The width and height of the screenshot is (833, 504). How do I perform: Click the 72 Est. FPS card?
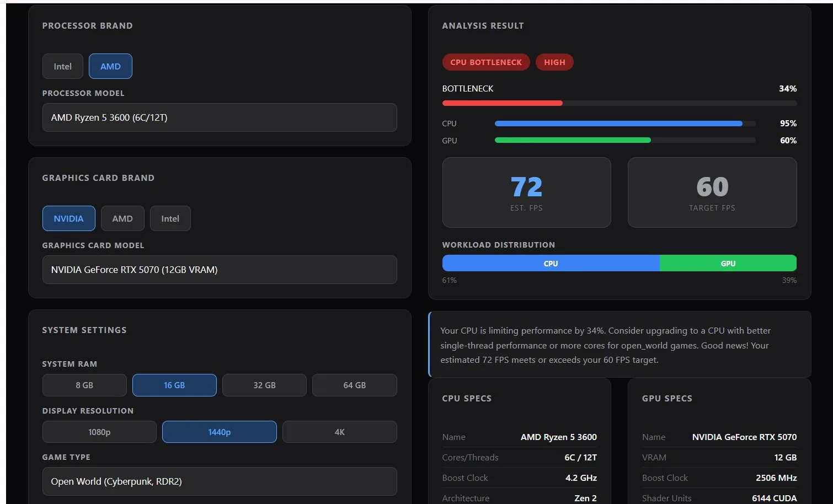[x=526, y=192]
